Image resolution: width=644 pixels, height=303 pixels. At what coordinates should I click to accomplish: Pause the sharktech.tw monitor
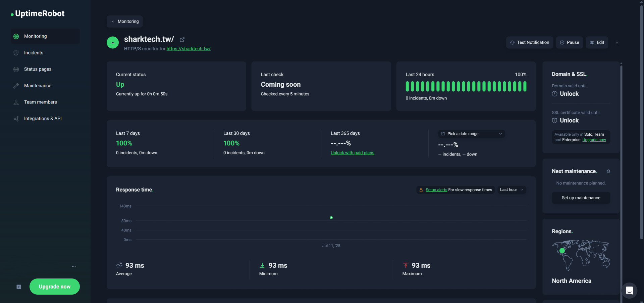pyautogui.click(x=570, y=43)
